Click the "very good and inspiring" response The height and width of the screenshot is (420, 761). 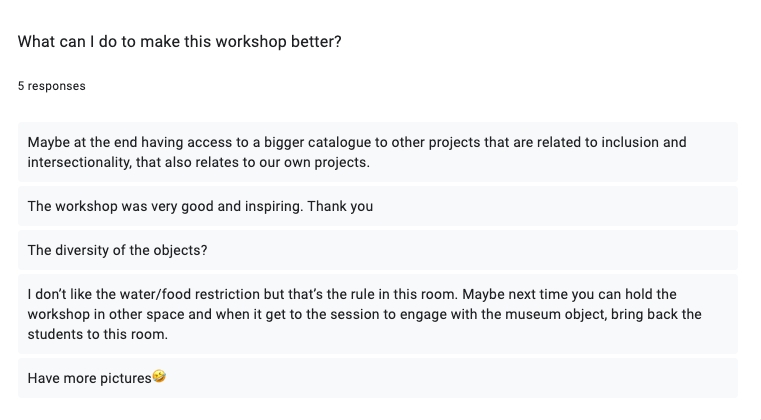click(378, 206)
